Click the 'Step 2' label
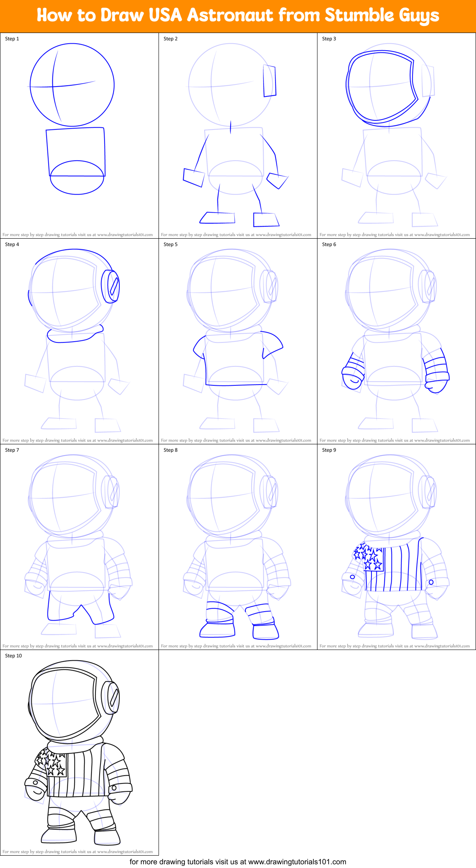Image resolution: width=476 pixels, height=868 pixels. coord(170,39)
